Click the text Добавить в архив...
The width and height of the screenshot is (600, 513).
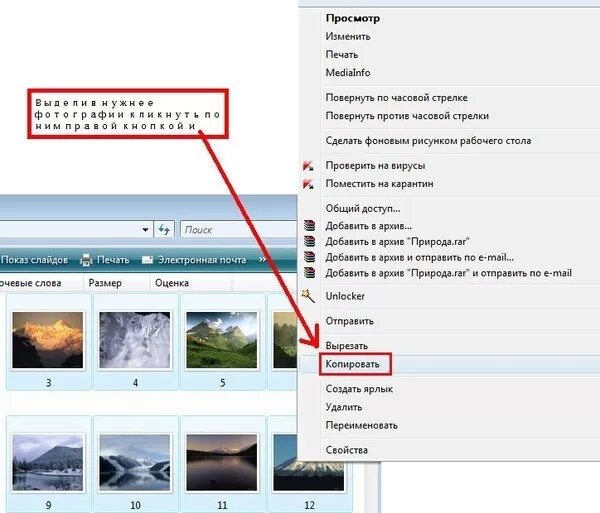pyautogui.click(x=368, y=226)
